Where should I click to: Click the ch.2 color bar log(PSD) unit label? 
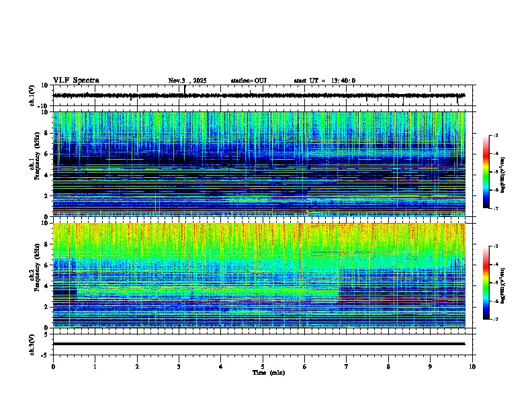pyautogui.click(x=503, y=285)
